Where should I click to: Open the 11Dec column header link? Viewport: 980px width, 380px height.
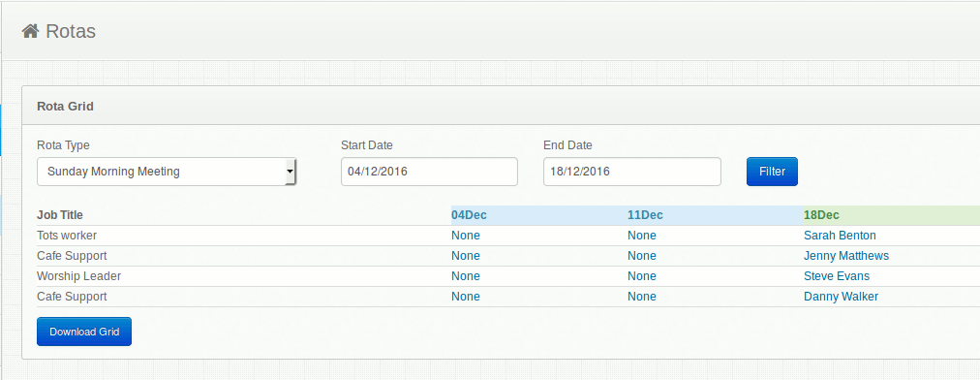pos(645,215)
